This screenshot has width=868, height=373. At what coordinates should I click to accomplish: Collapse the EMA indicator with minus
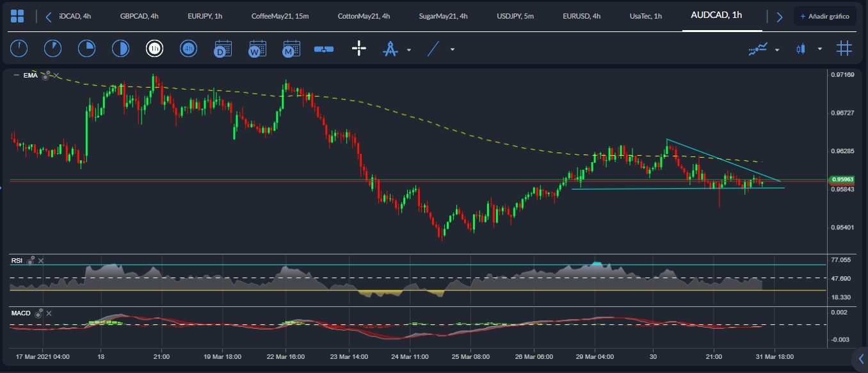point(16,76)
